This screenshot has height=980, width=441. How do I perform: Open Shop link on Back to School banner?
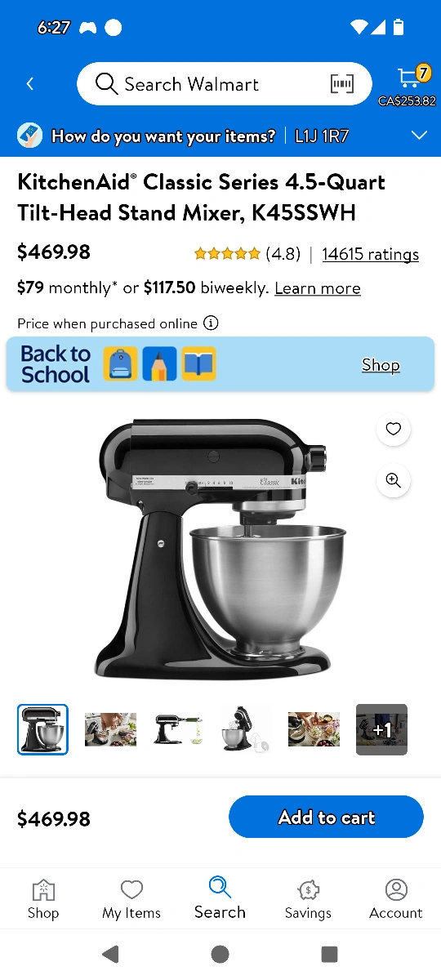coord(381,364)
